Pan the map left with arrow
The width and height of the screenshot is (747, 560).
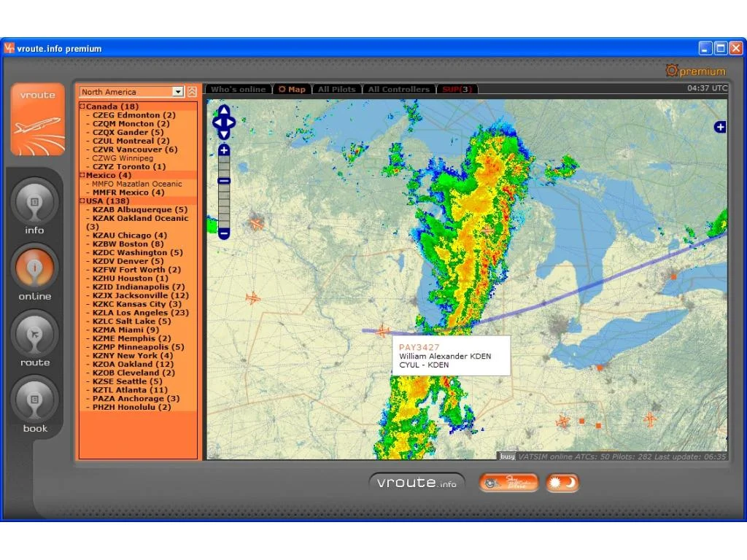point(217,122)
